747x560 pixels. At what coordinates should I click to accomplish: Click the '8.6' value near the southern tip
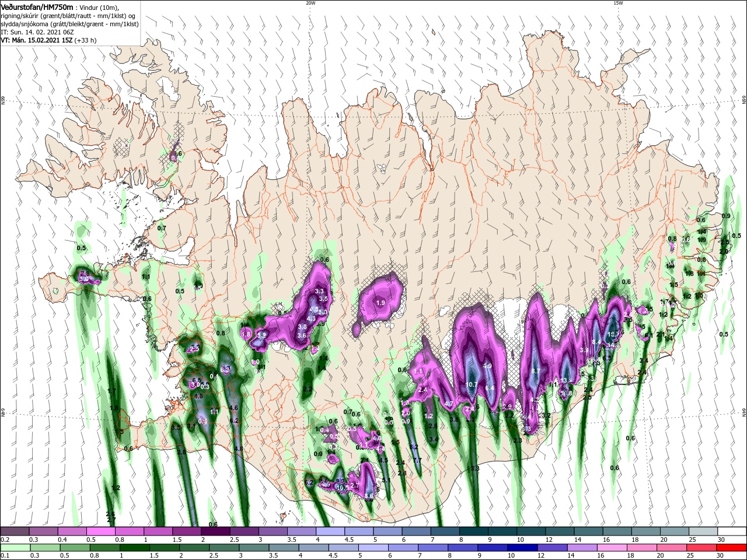[x=369, y=496]
